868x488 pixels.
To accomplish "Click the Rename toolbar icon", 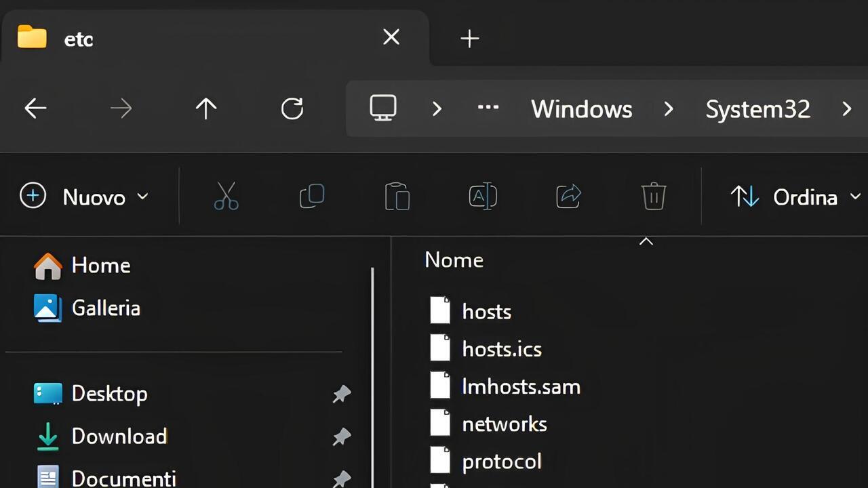I will (483, 197).
